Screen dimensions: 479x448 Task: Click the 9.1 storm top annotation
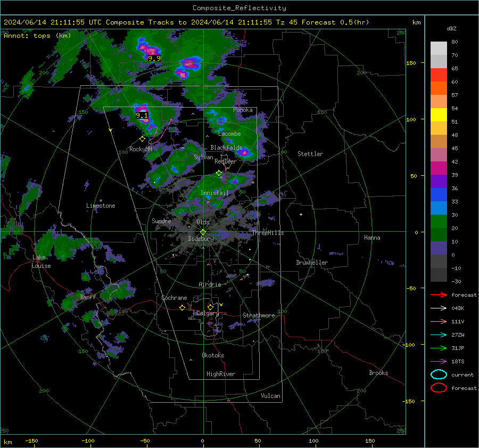point(142,115)
